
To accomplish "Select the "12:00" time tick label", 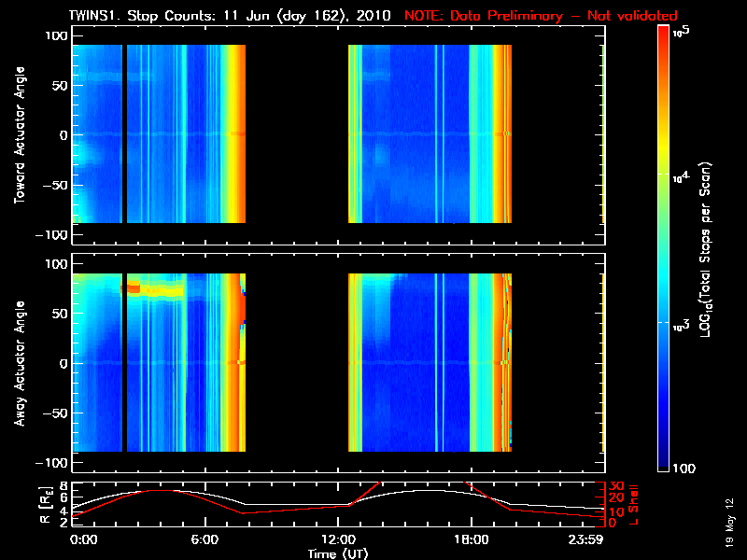I will click(x=338, y=539).
